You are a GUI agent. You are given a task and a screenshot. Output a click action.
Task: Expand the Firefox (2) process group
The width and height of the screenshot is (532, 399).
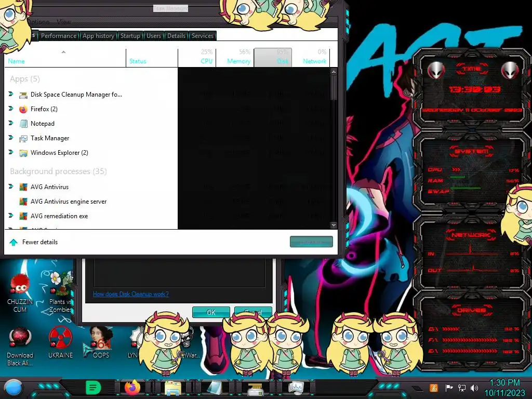click(11, 109)
